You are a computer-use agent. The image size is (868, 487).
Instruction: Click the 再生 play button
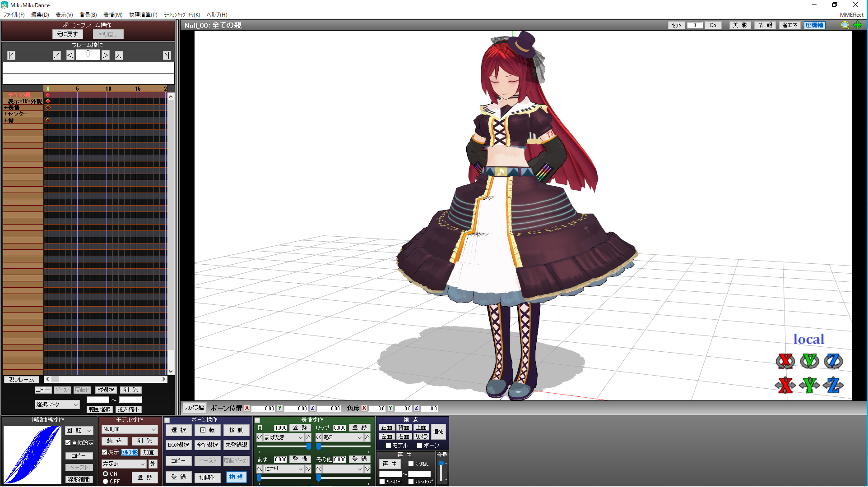tap(390, 464)
